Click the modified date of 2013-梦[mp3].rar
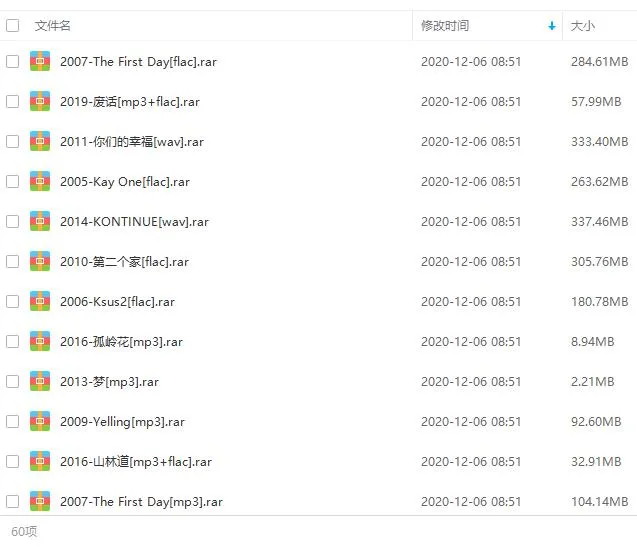This screenshot has height=547, width=637. point(471,382)
